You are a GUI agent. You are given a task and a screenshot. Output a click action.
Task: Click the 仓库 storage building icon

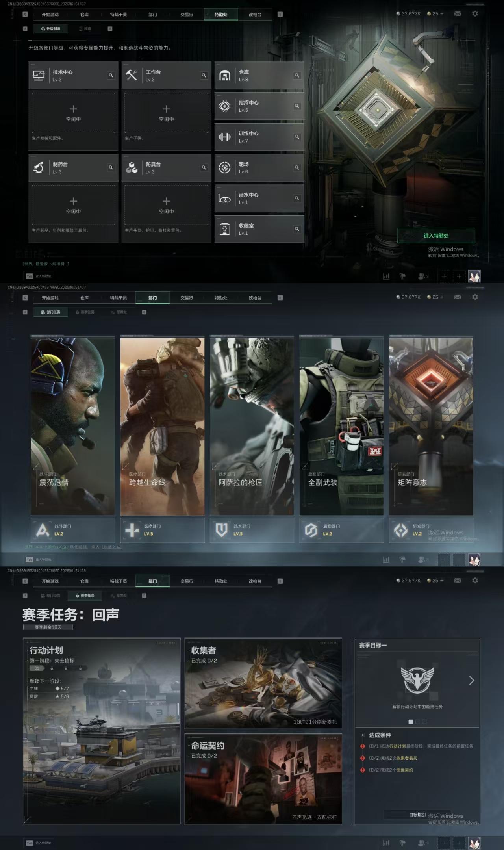point(224,75)
